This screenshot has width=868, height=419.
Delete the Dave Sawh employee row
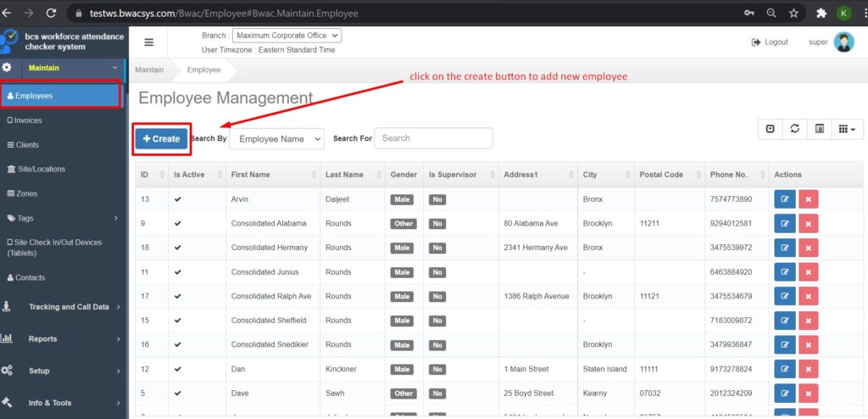(808, 394)
